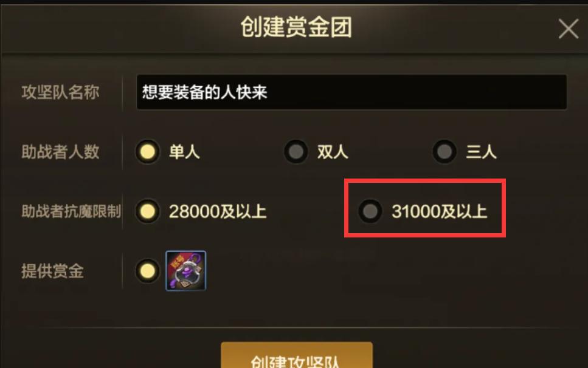This screenshot has height=368, width=588.
Task: Click the 创建攻坚队 button
Action: [x=297, y=355]
